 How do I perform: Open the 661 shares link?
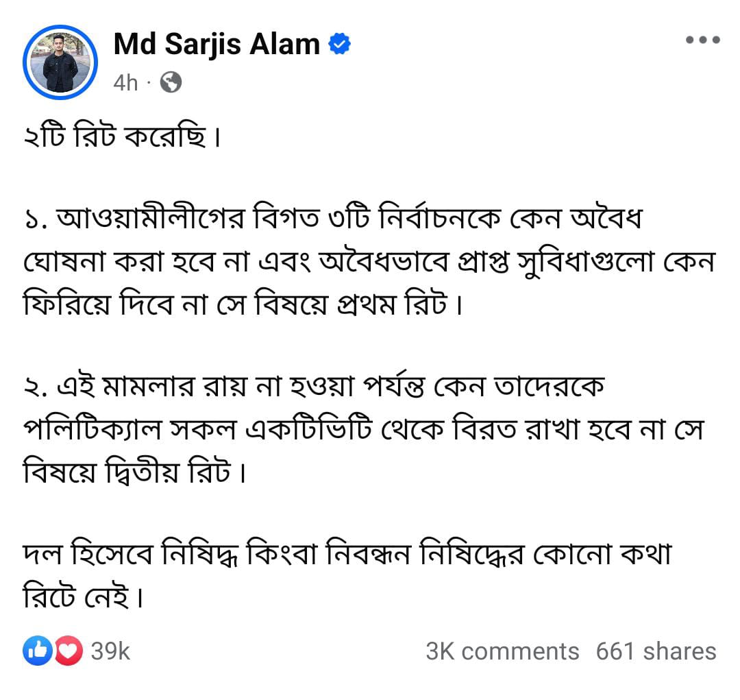point(656,651)
